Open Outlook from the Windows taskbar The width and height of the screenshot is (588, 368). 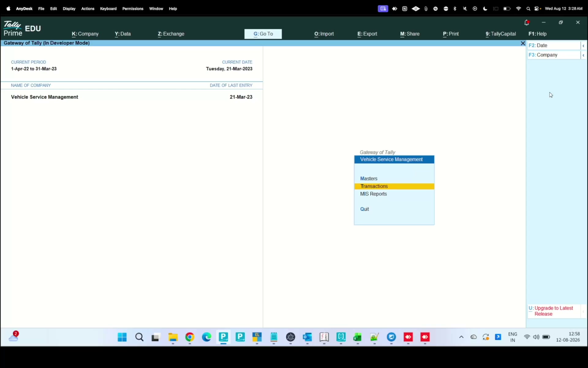(x=307, y=337)
